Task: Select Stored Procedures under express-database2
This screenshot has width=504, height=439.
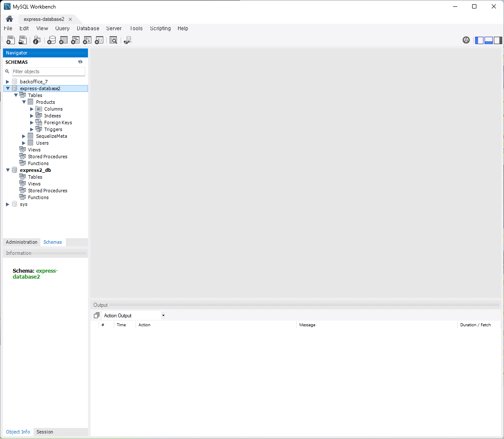Action: 48,157
